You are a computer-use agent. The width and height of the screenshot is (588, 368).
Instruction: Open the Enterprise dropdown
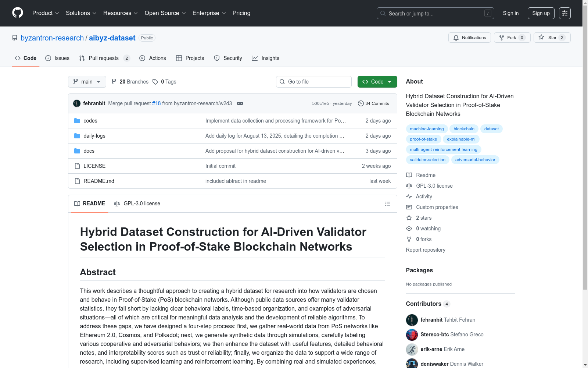[x=209, y=13]
